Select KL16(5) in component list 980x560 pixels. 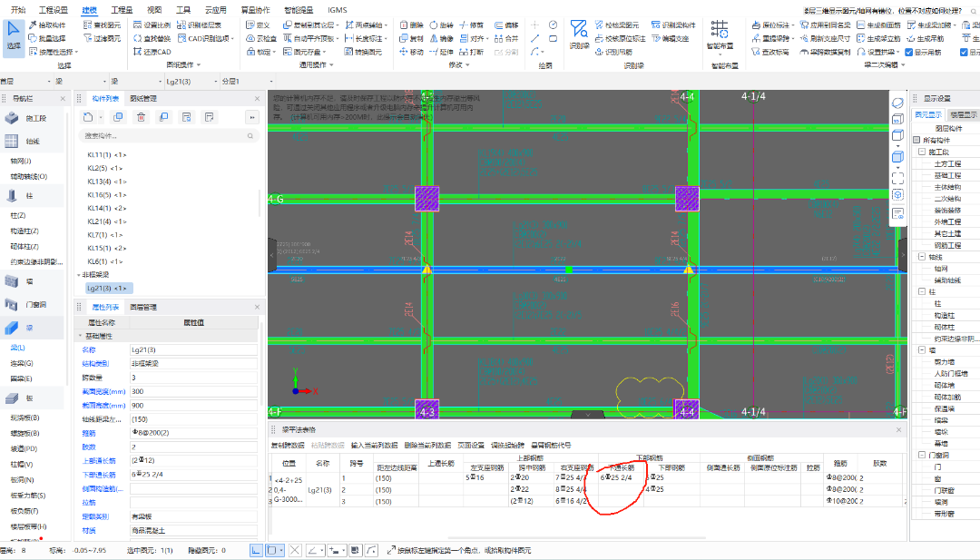point(107,195)
